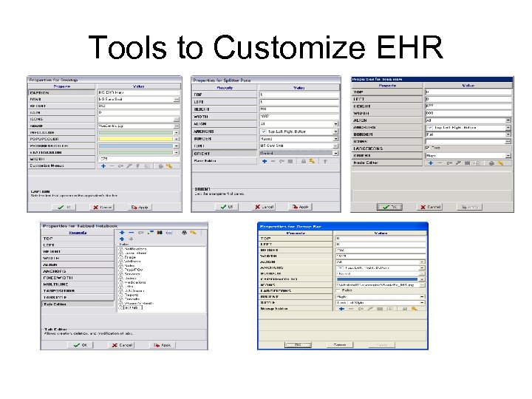Click the up arrow icon in Splitter Pane toolbar

click(325, 162)
